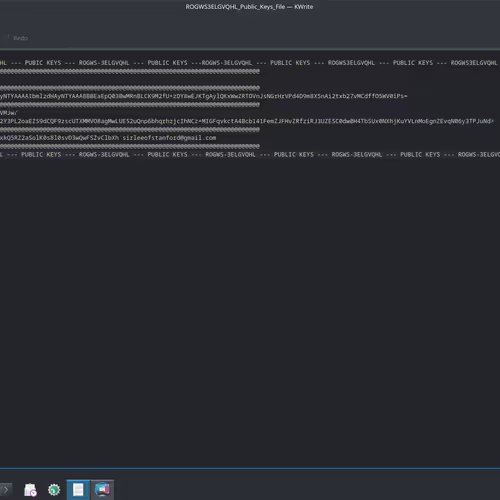Click the line starting with 2Y3PL2oaEZS9dCQF9z

coord(247,121)
